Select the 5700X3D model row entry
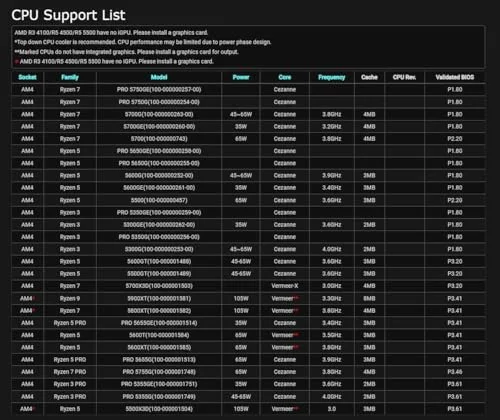This screenshot has height=420, width=500. click(159, 286)
